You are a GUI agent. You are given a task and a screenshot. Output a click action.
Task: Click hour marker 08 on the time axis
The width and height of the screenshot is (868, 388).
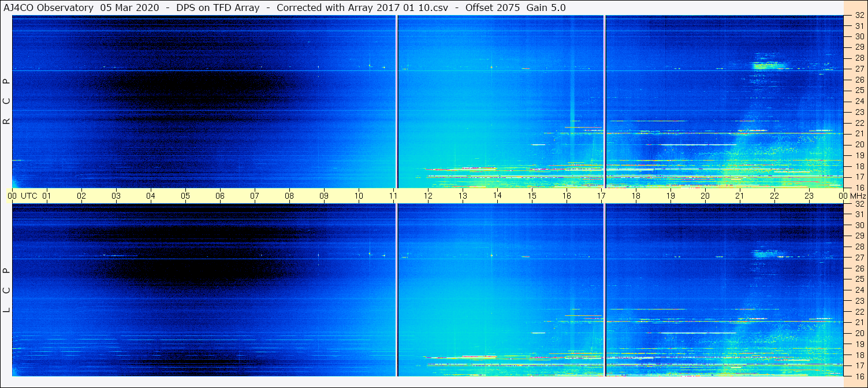click(x=289, y=196)
